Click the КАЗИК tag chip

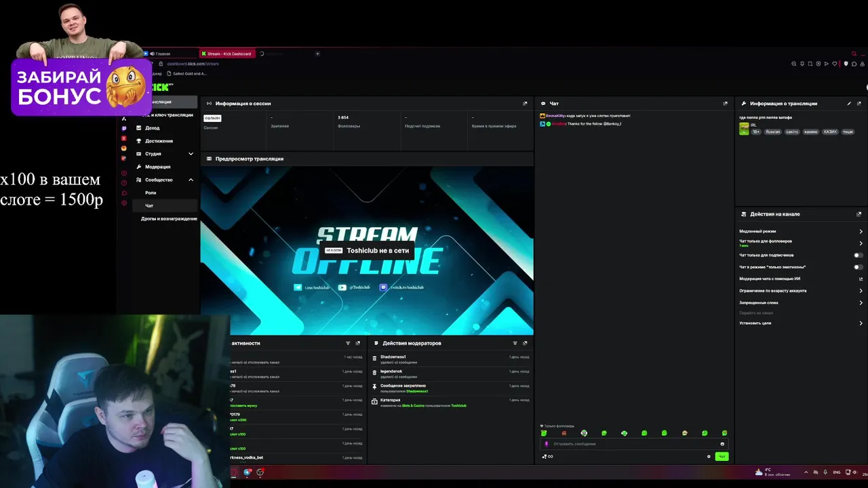click(x=830, y=132)
